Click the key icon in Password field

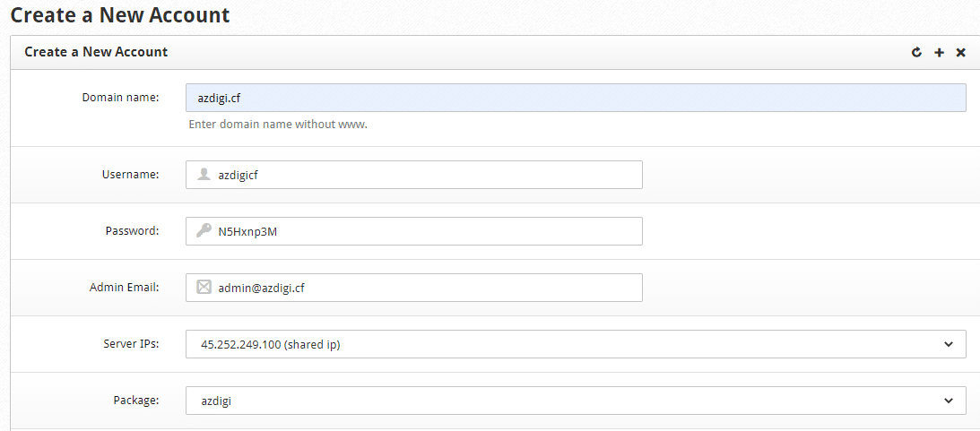click(x=204, y=231)
